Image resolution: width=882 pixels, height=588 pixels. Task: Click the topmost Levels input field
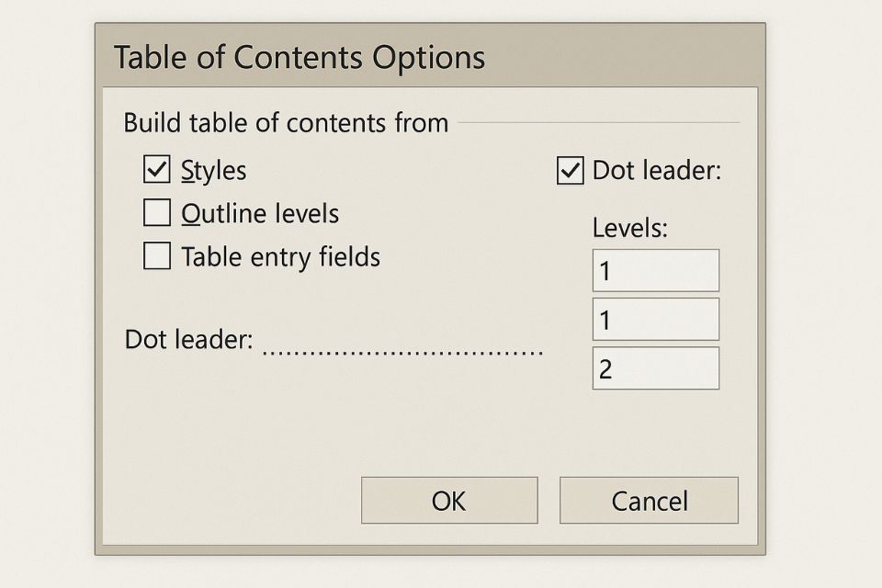(x=655, y=270)
